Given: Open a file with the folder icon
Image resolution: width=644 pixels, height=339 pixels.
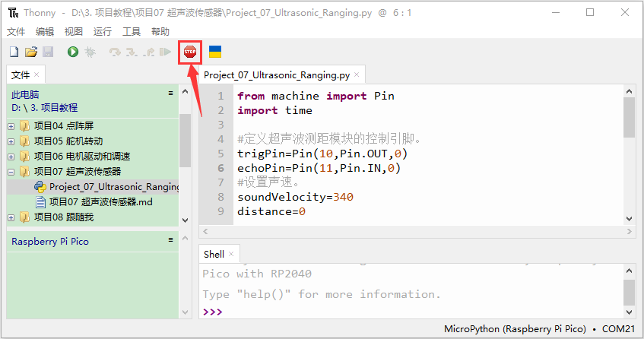Looking at the screenshot, I should click(31, 52).
